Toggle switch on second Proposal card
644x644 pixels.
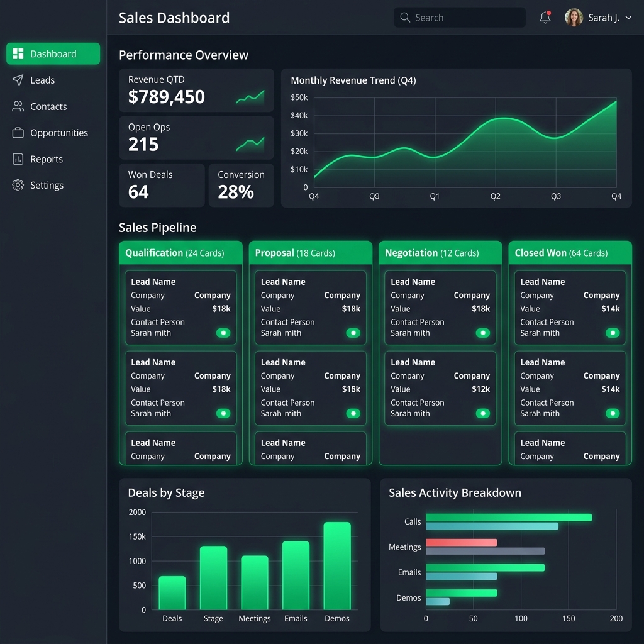[x=353, y=414]
